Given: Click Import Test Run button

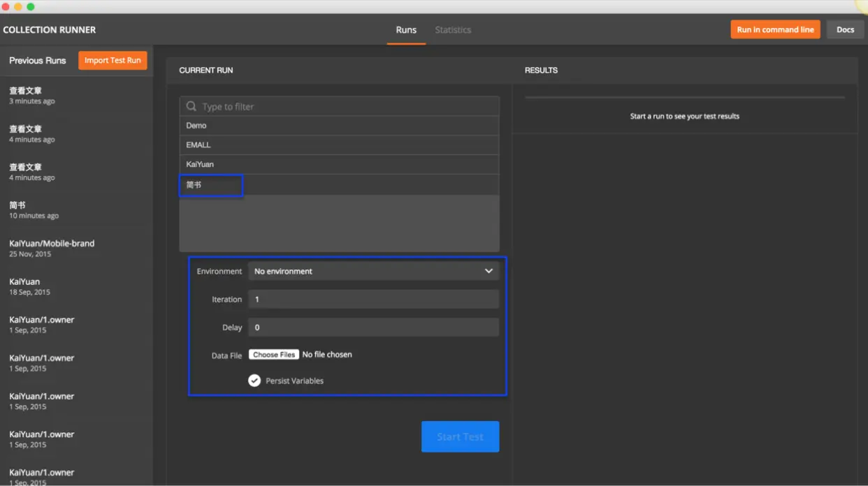Looking at the screenshot, I should coord(113,60).
